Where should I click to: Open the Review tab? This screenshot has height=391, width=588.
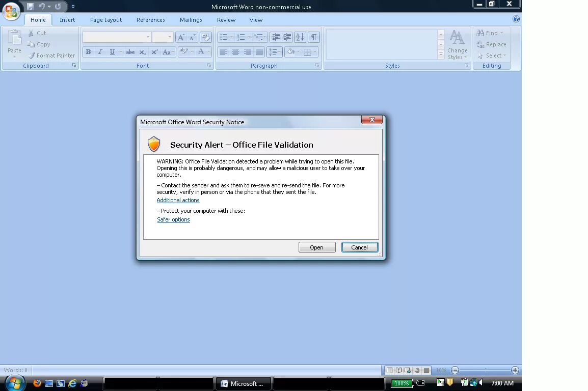(x=226, y=20)
